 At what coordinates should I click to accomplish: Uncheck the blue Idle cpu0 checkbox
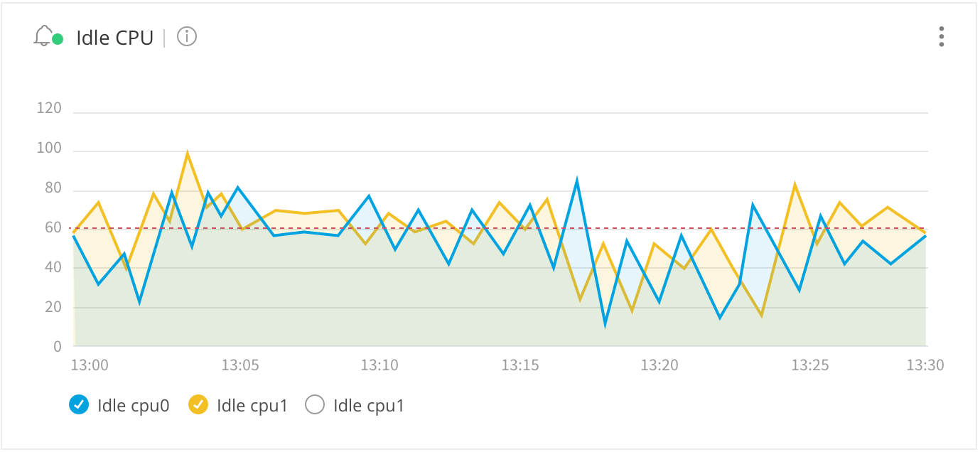(79, 405)
